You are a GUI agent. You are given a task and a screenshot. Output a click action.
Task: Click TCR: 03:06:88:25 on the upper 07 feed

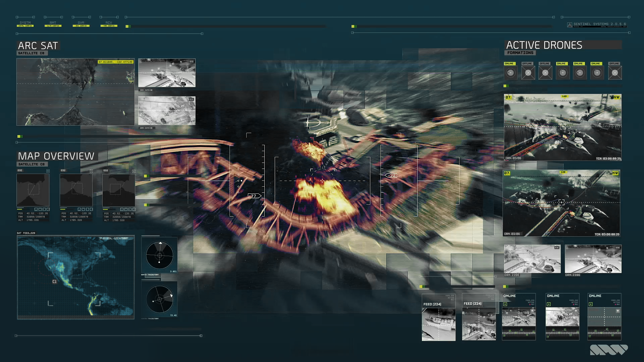click(608, 159)
